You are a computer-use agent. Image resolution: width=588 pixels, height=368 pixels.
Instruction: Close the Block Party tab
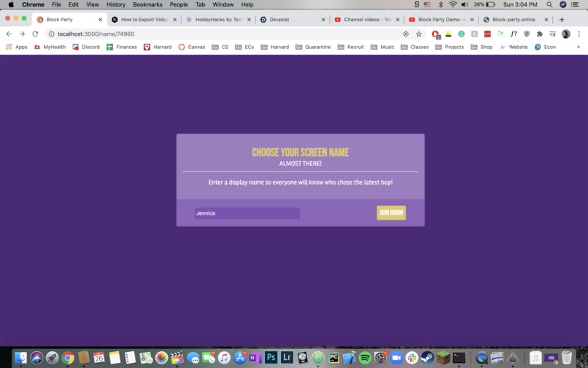[x=100, y=20]
